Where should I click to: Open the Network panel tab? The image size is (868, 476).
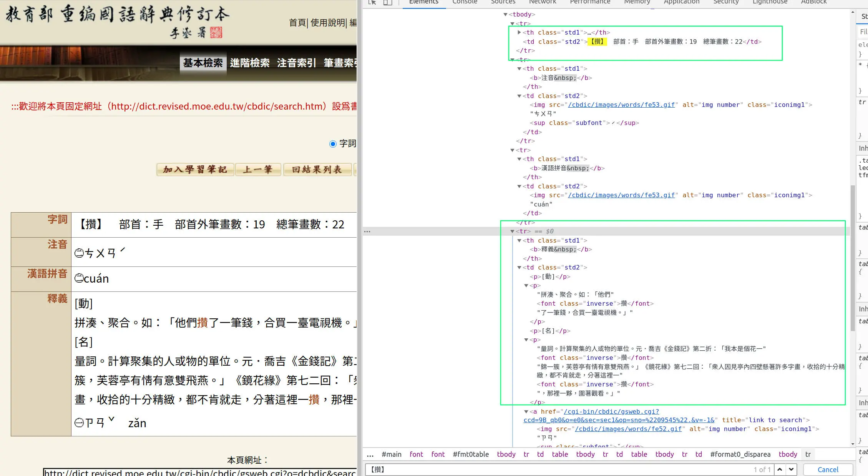click(x=542, y=2)
